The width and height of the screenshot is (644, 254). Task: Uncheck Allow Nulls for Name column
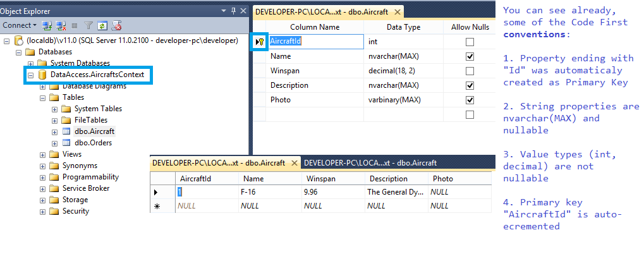point(469,56)
